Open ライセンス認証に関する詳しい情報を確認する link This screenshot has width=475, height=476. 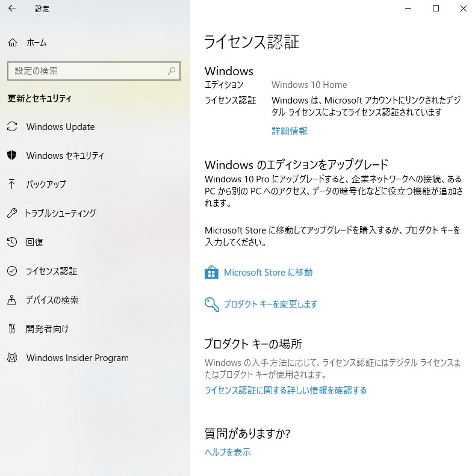pyautogui.click(x=285, y=391)
